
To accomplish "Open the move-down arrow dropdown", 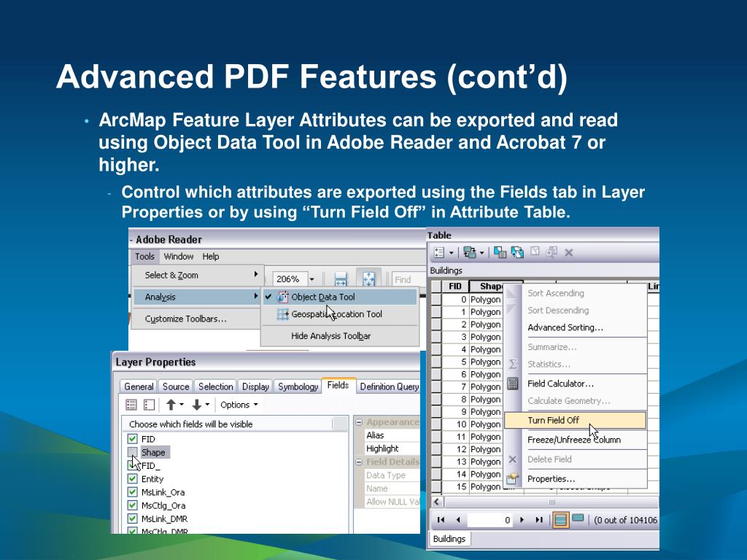I will (x=207, y=405).
